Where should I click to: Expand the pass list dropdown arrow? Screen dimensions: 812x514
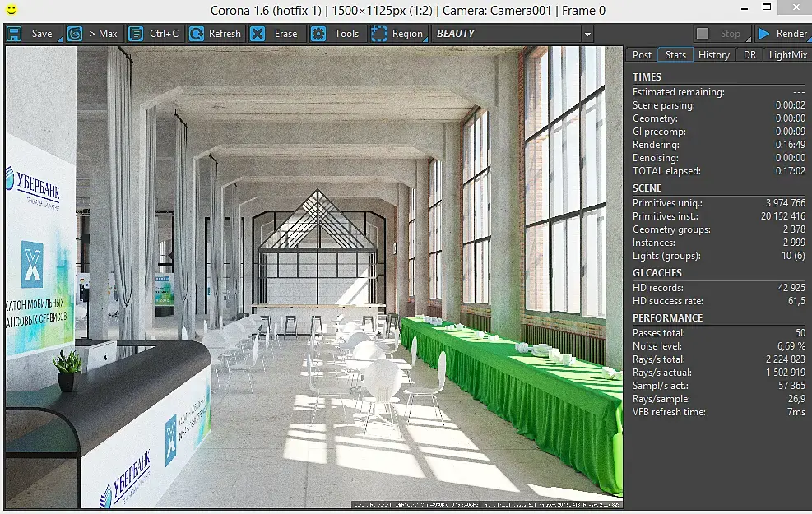587,35
